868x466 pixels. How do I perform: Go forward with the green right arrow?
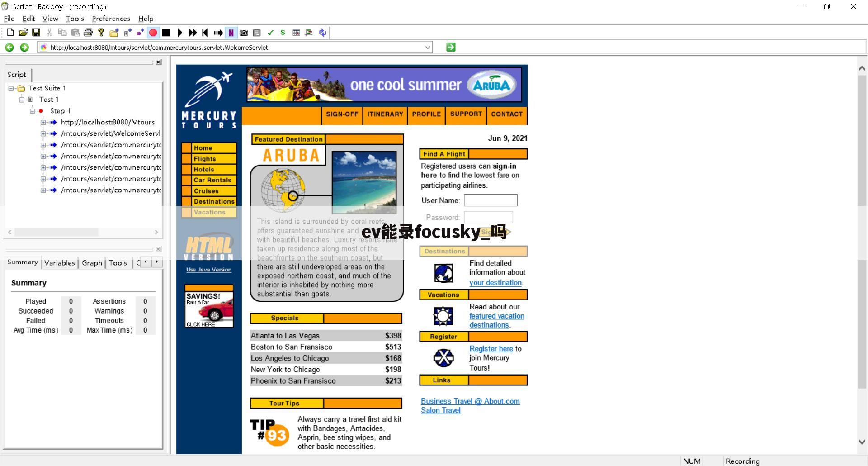point(24,48)
